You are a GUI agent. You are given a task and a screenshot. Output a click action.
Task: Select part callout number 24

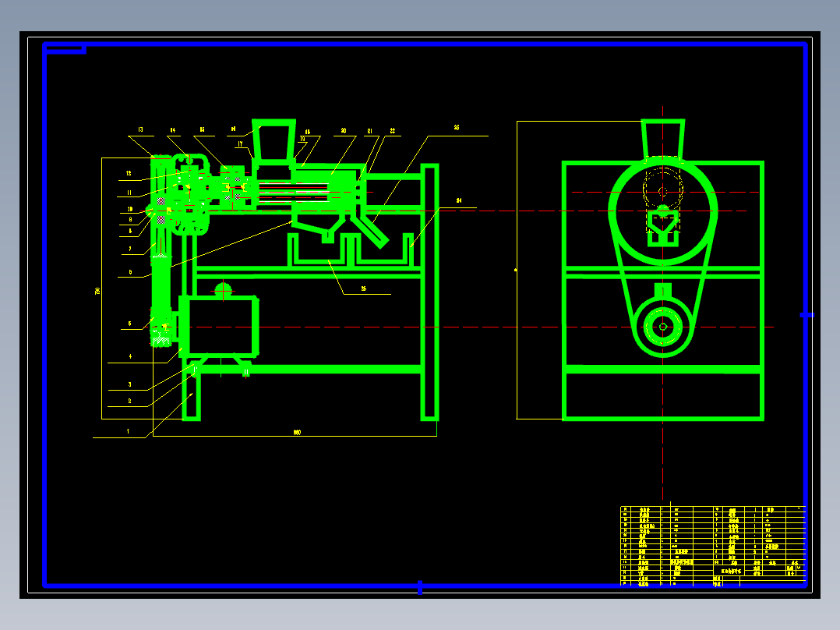coord(458,200)
